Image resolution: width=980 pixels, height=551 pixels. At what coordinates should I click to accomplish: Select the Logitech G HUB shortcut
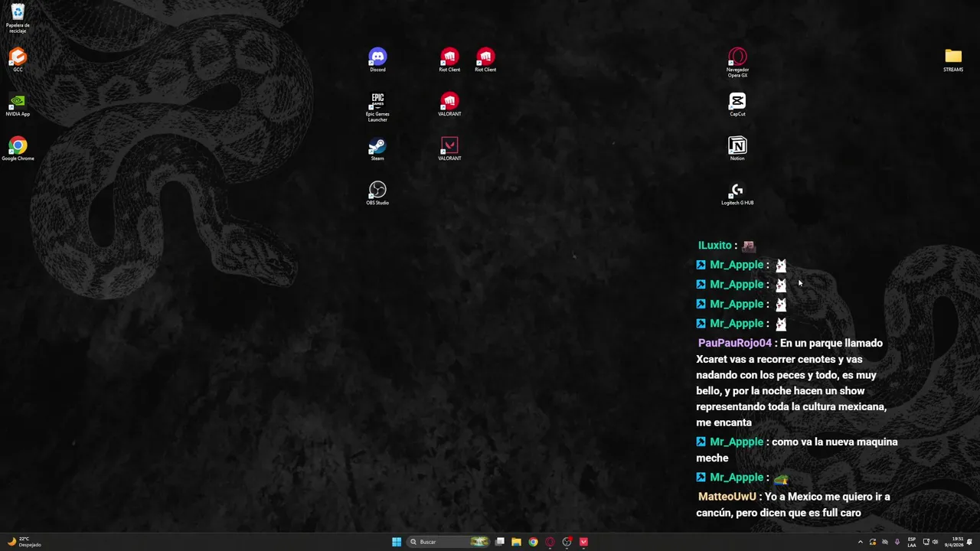[x=737, y=194]
